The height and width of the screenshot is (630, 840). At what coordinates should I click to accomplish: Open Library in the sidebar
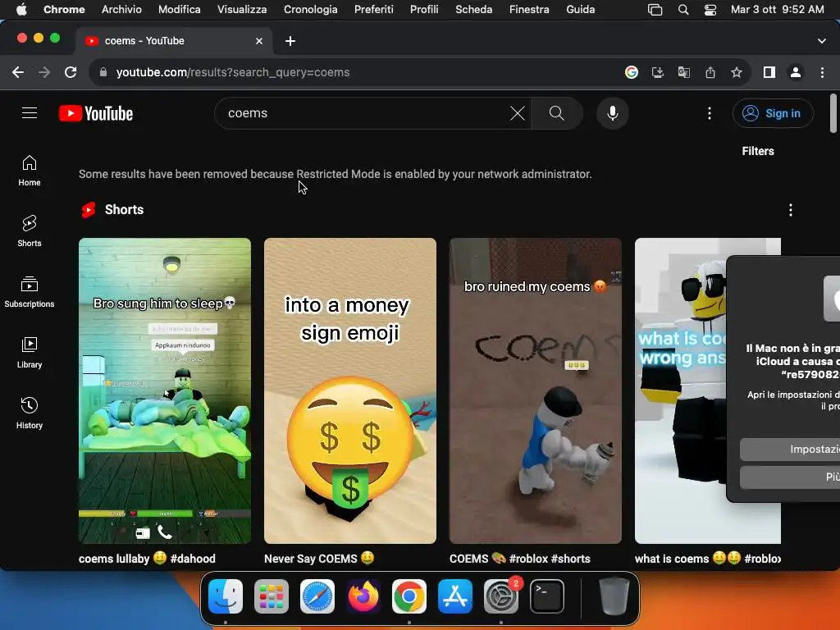(30, 353)
